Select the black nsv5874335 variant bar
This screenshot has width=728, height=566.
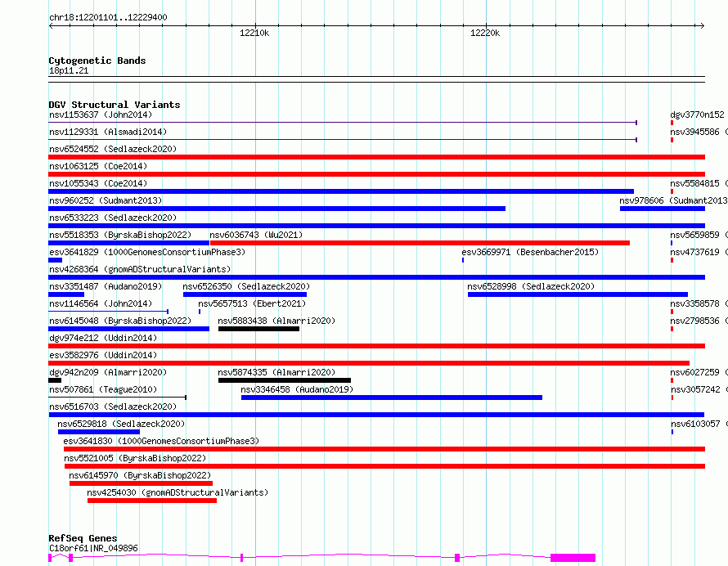point(284,380)
